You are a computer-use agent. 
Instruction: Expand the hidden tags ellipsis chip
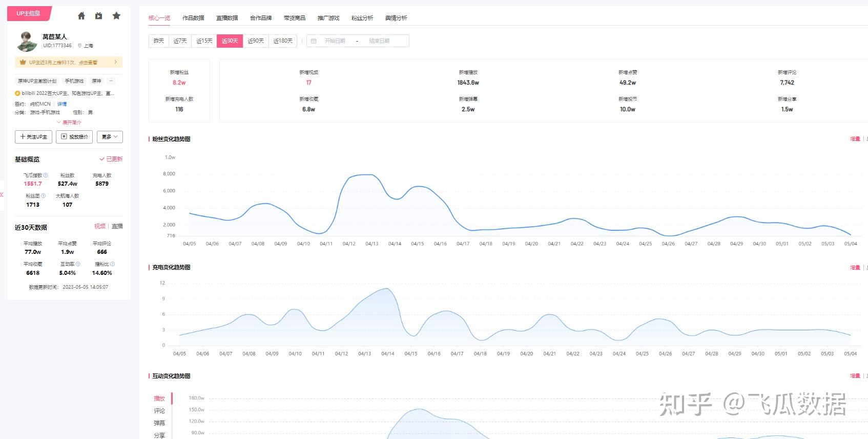tap(111, 81)
